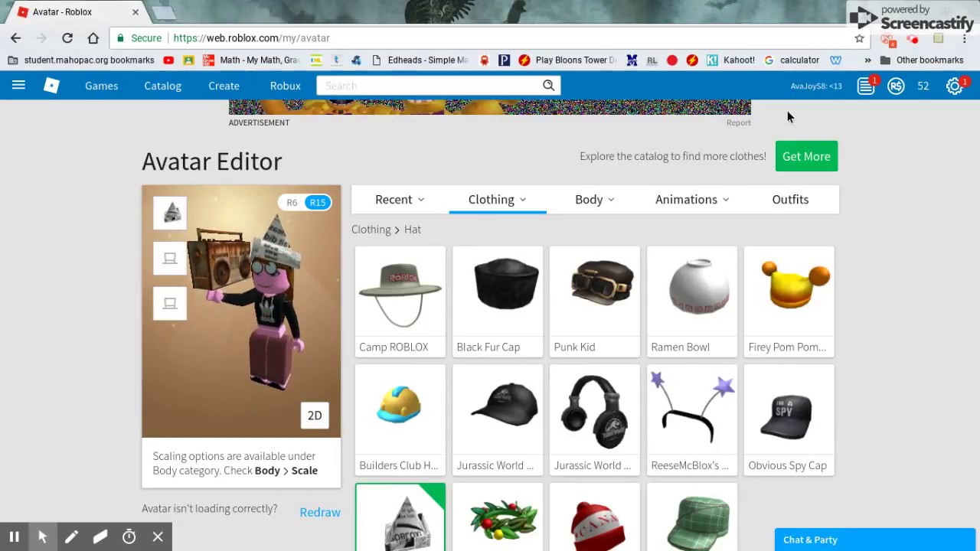Click the Redraw link
The width and height of the screenshot is (980, 551).
pos(320,512)
